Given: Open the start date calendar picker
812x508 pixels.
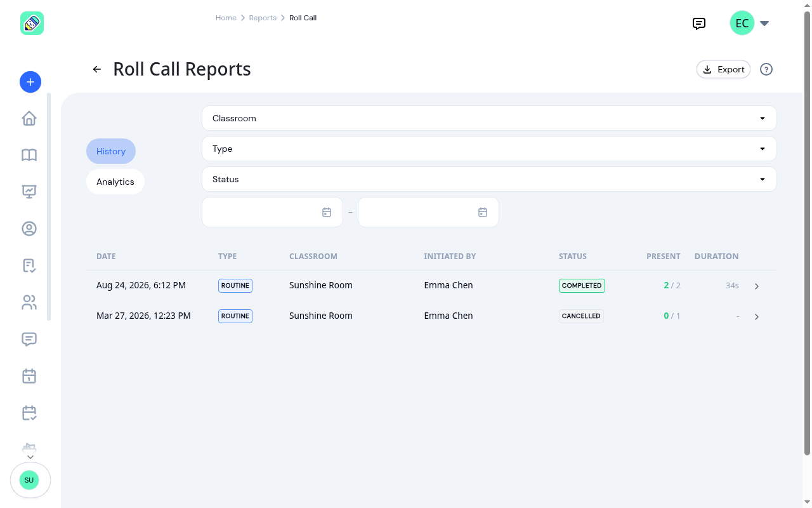Looking at the screenshot, I should pyautogui.click(x=327, y=212).
